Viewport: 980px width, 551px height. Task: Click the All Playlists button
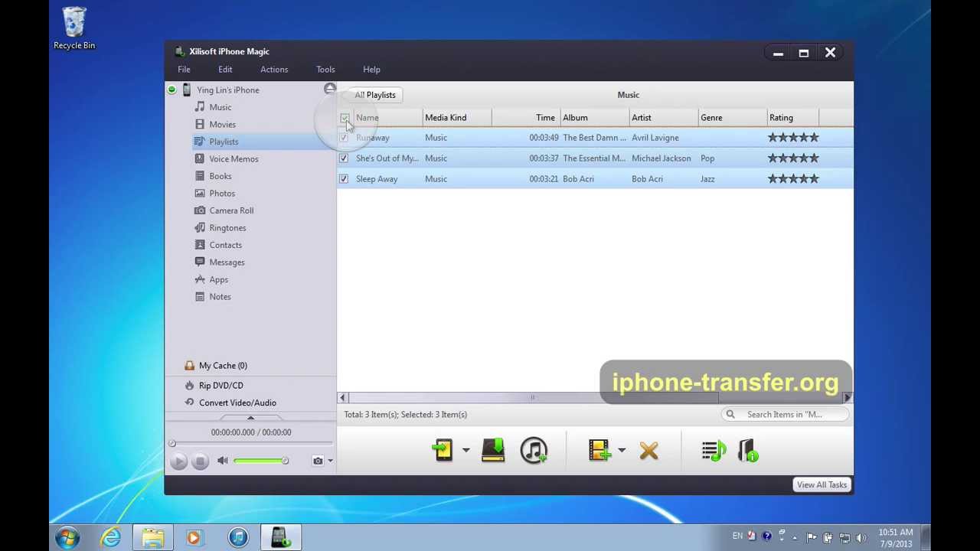point(375,95)
